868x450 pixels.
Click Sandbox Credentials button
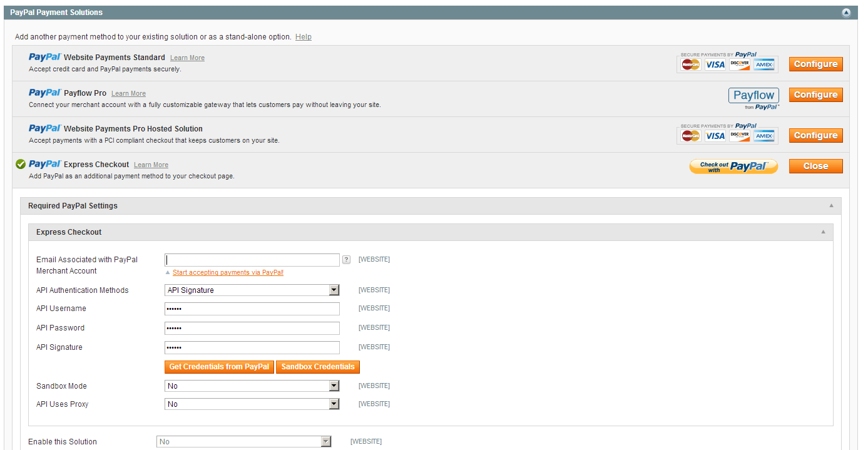(x=318, y=367)
